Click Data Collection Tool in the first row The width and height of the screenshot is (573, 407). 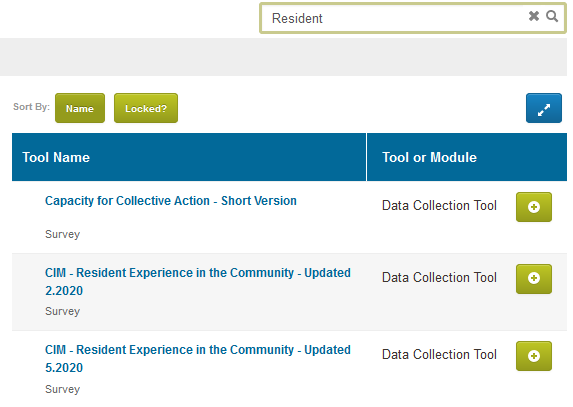[439, 206]
